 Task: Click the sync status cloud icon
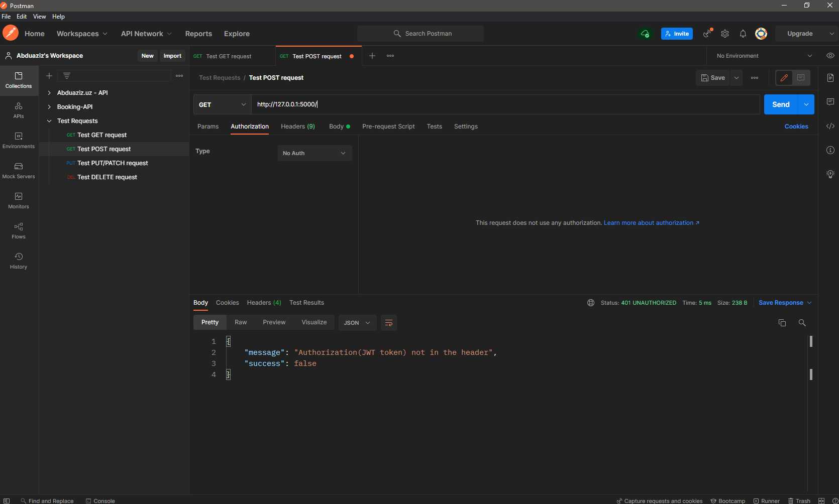point(645,34)
